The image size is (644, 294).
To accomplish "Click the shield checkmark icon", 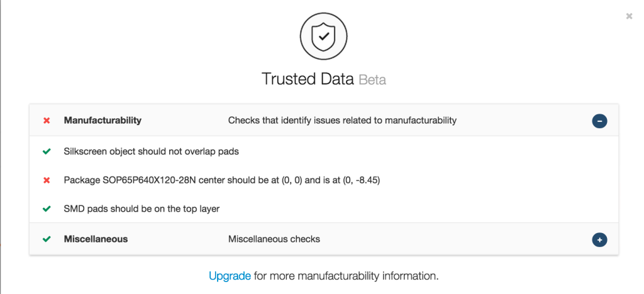I will point(324,36).
